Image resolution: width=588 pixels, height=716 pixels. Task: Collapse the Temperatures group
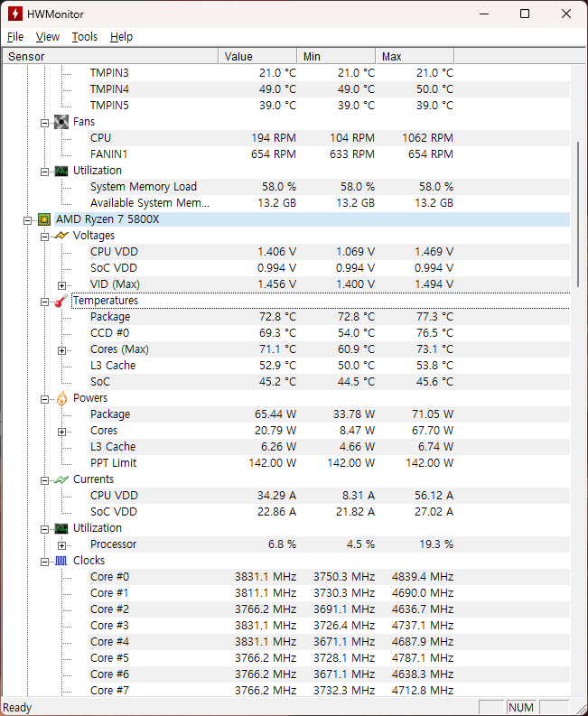(x=44, y=302)
